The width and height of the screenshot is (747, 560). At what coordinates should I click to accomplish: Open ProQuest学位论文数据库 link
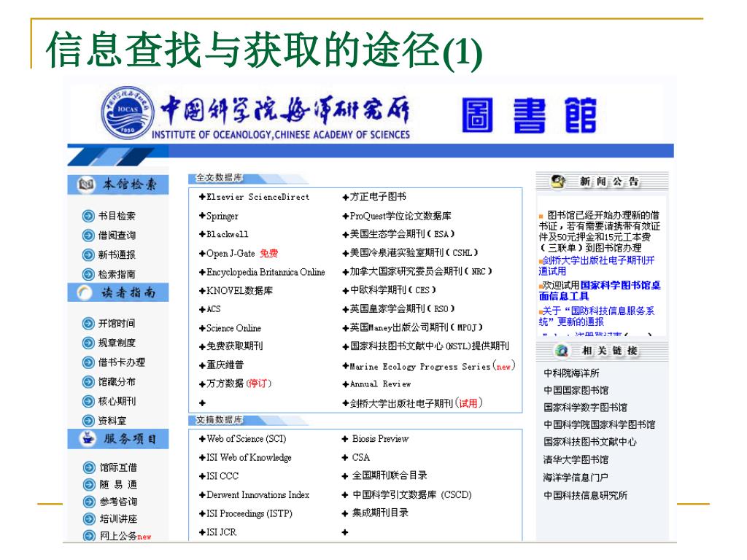[400, 216]
